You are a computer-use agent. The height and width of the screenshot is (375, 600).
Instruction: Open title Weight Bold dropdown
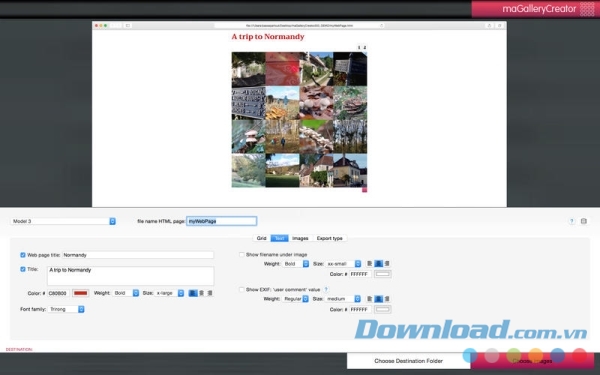pyautogui.click(x=126, y=293)
